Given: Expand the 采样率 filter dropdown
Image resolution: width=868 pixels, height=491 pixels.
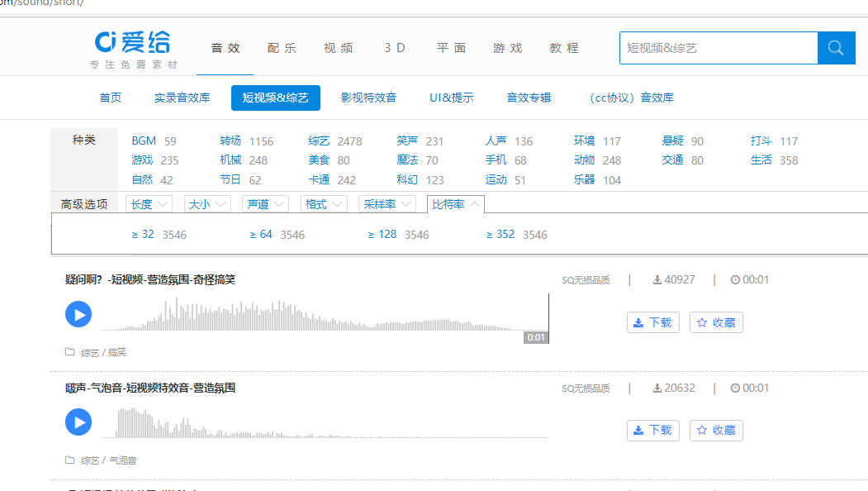Looking at the screenshot, I should (x=387, y=204).
